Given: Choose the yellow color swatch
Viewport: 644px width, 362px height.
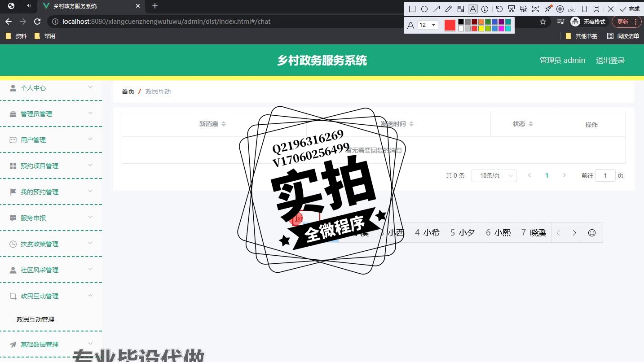Looking at the screenshot, I should 481,29.
